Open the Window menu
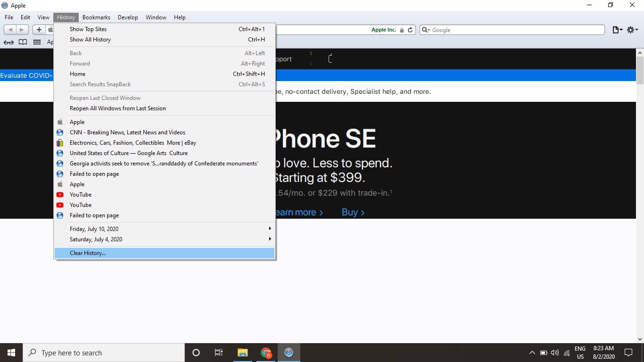Screen dimensions: 644x362 [x=156, y=17]
